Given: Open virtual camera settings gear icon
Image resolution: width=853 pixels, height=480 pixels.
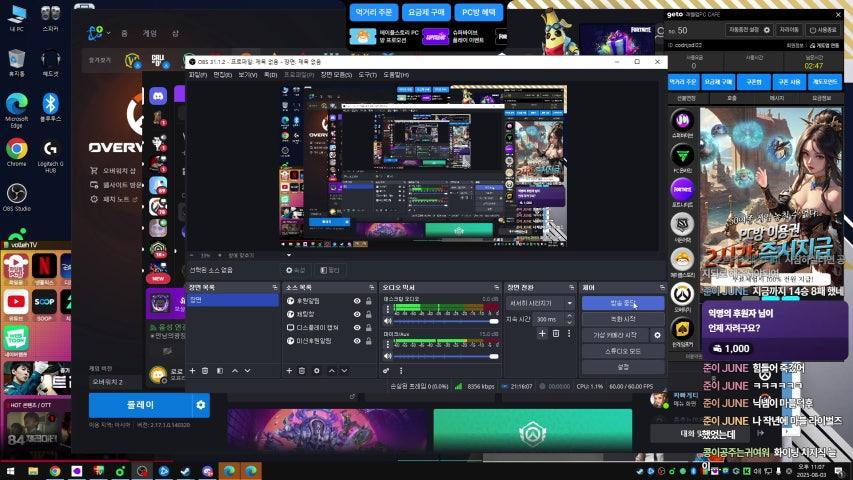Looking at the screenshot, I should pyautogui.click(x=657, y=335).
